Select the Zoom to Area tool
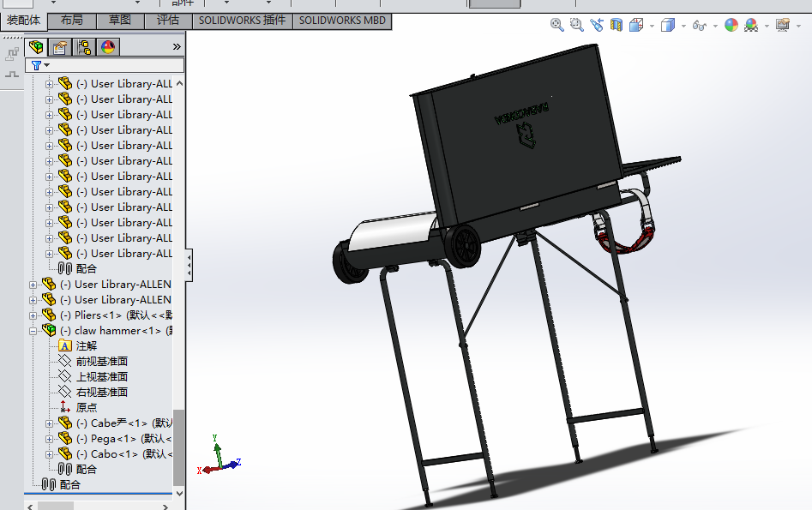812x510 pixels. click(x=576, y=25)
